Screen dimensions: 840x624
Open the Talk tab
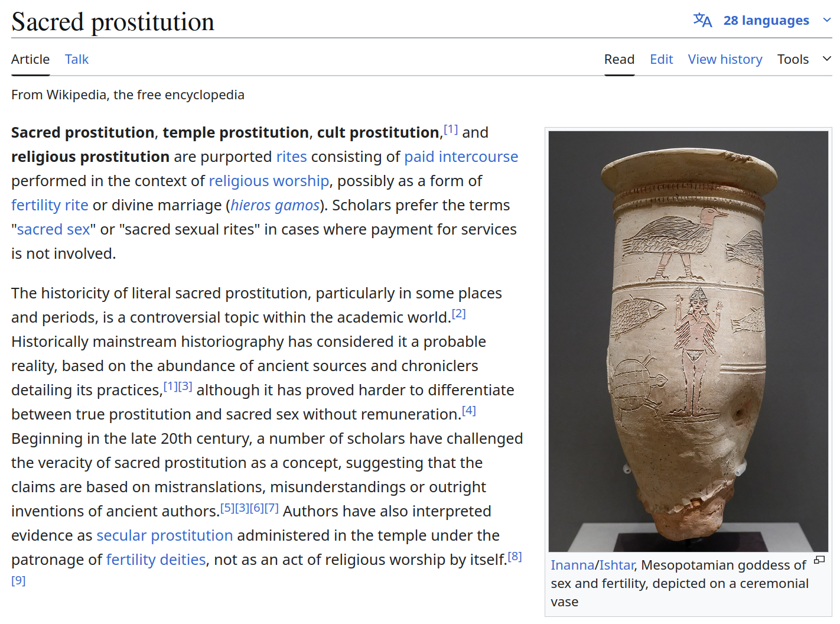pos(77,59)
